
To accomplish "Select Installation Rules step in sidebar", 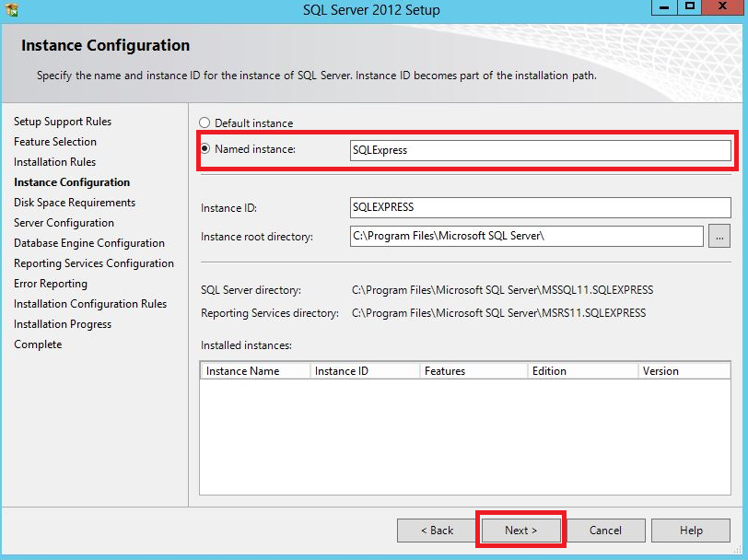I will [x=55, y=162].
